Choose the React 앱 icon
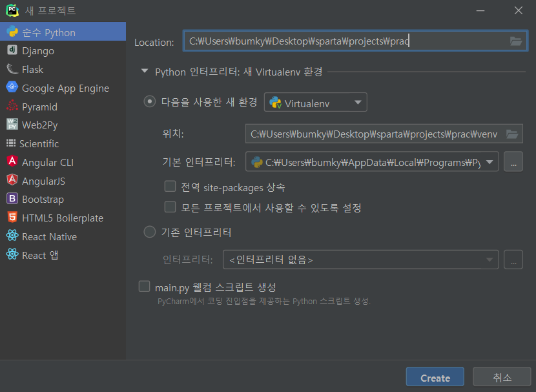Image resolution: width=536 pixels, height=392 pixels. (12, 254)
